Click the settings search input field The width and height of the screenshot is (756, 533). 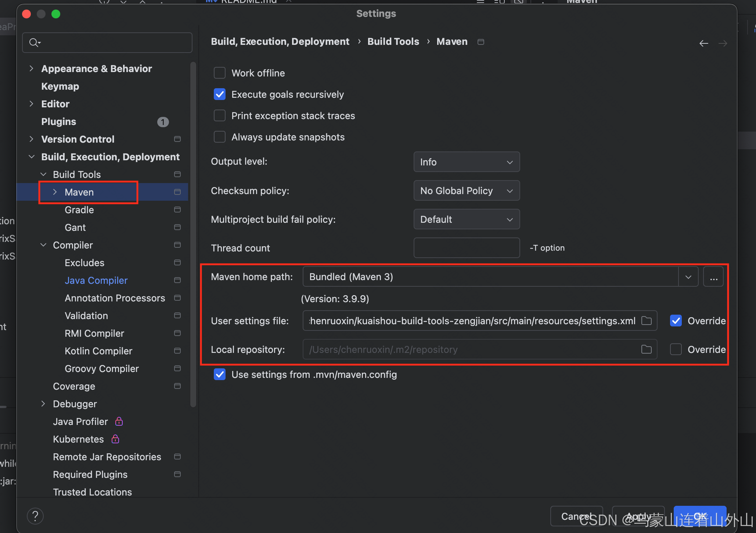pyautogui.click(x=107, y=43)
